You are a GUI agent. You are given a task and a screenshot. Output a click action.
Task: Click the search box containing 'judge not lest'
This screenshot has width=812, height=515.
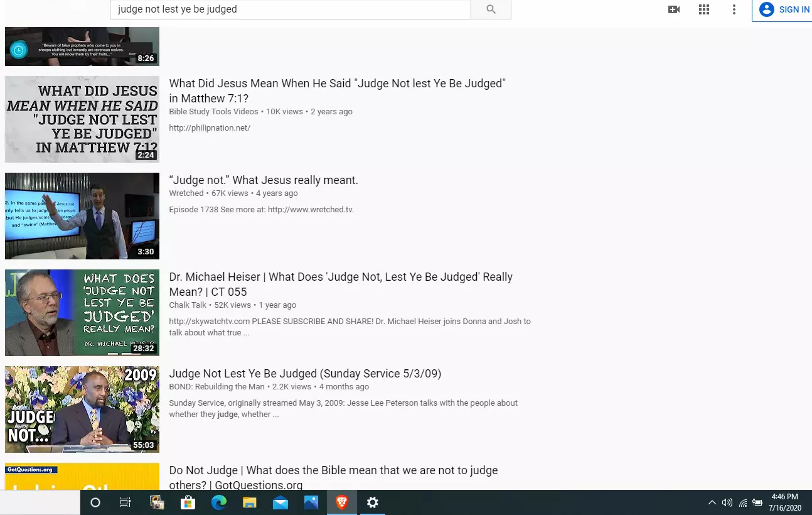click(290, 9)
